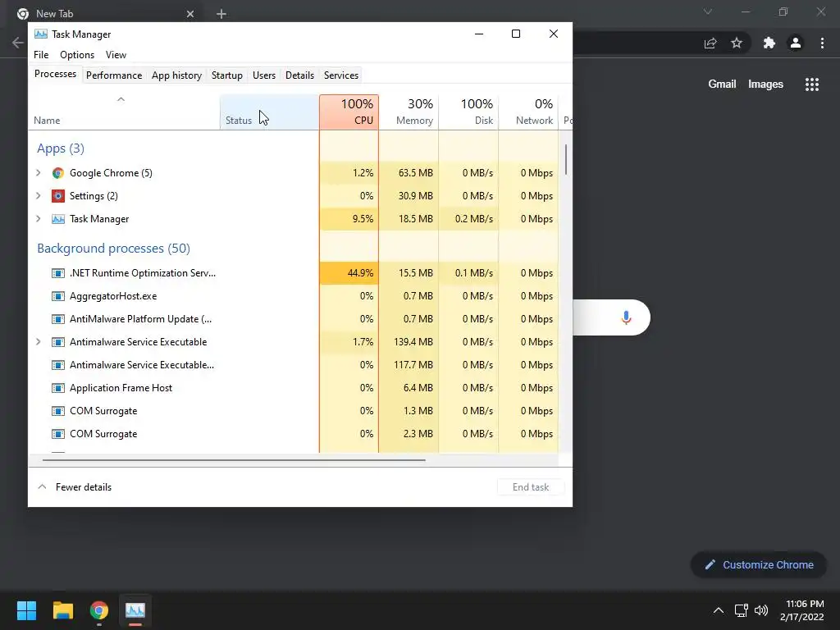The height and width of the screenshot is (630, 840).
Task: Sort by Network column header
Action: click(x=529, y=112)
